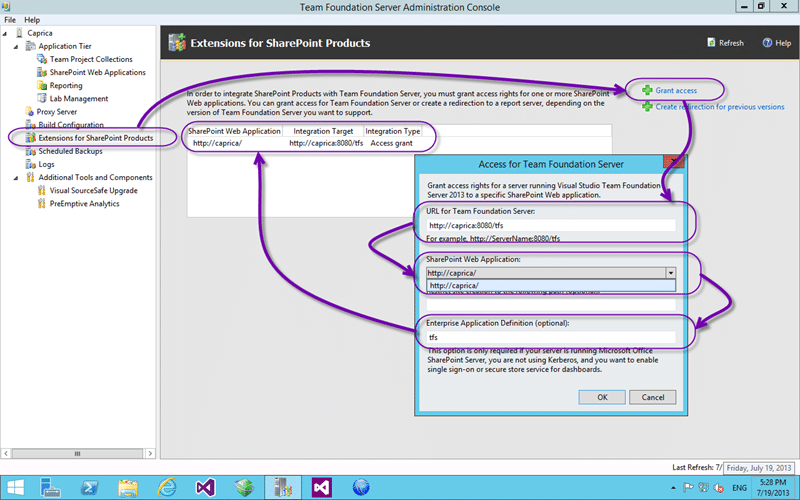Select Proxy Server in the tree

57,112
